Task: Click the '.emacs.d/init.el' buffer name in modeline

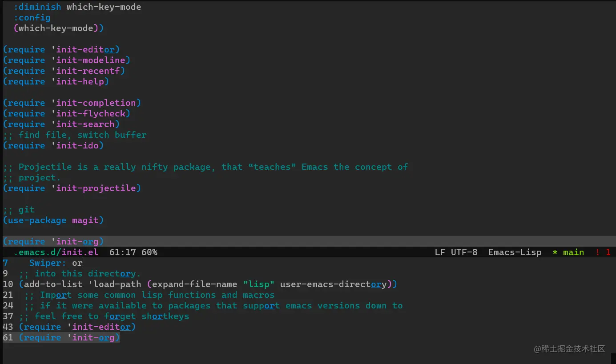Action: tap(56, 252)
